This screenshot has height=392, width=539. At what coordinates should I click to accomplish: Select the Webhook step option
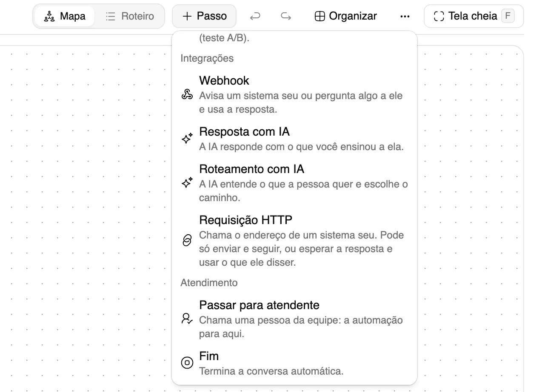click(294, 95)
